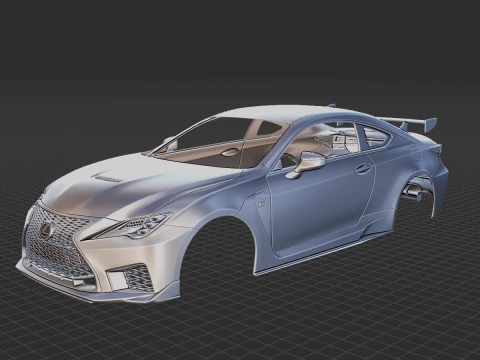Select the Lexus emblem on the front grille
Image resolution: width=480 pixels, height=360 pixels.
click(45, 230)
